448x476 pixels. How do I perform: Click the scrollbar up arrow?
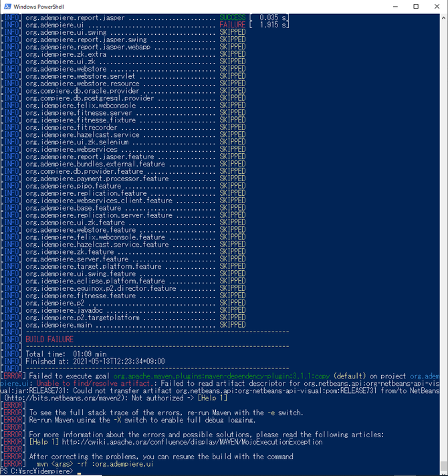click(443, 17)
